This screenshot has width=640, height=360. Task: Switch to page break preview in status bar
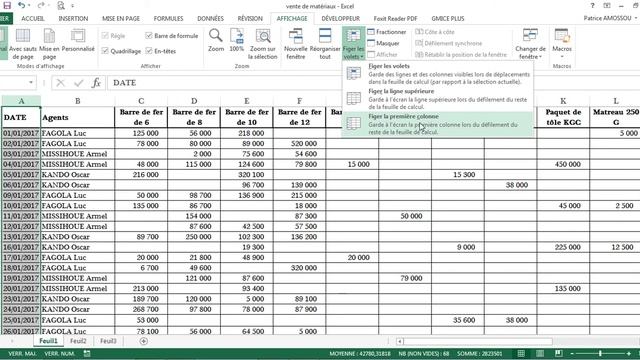pyautogui.click(x=558, y=353)
